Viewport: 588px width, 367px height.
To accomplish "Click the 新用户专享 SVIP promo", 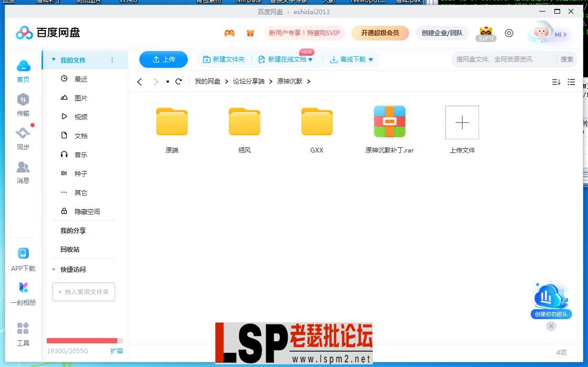I will (x=305, y=33).
